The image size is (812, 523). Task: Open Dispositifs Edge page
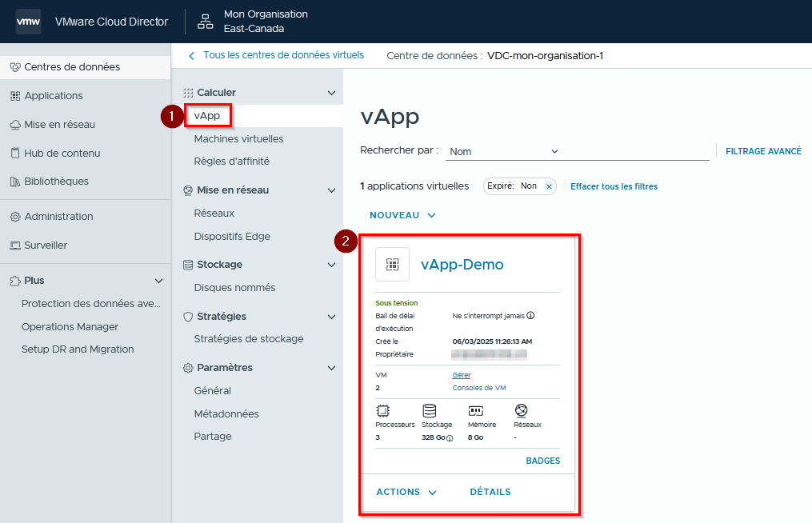[232, 237]
